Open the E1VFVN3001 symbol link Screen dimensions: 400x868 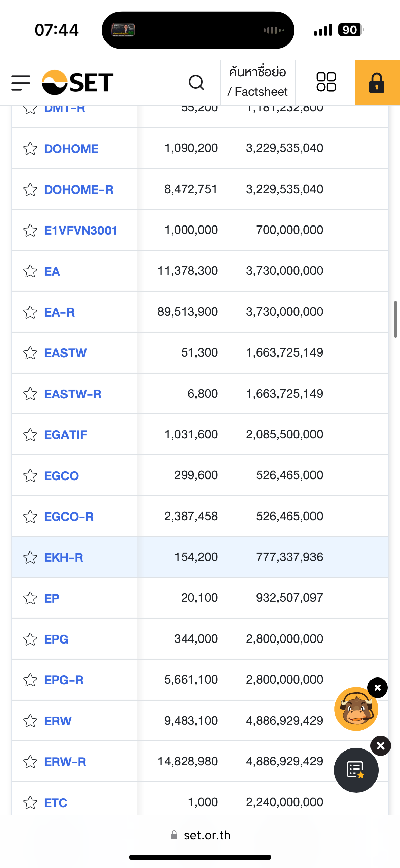pyautogui.click(x=81, y=231)
